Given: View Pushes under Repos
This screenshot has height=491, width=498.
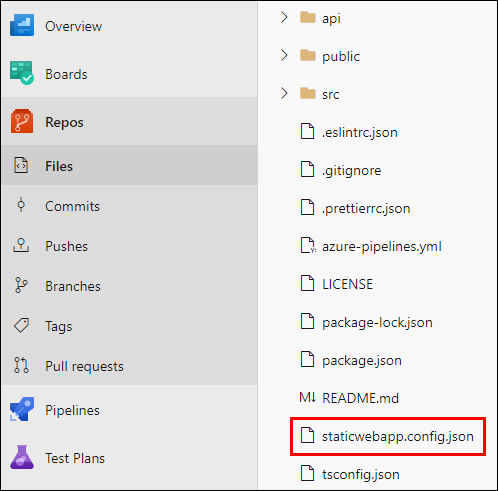Looking at the screenshot, I should click(67, 246).
